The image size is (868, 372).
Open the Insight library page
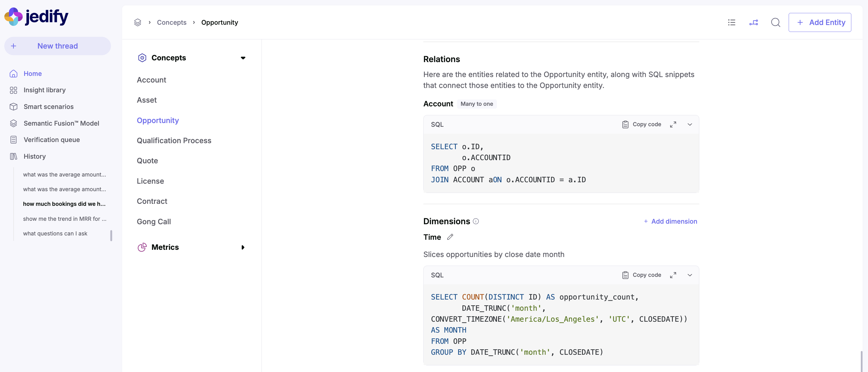point(45,90)
